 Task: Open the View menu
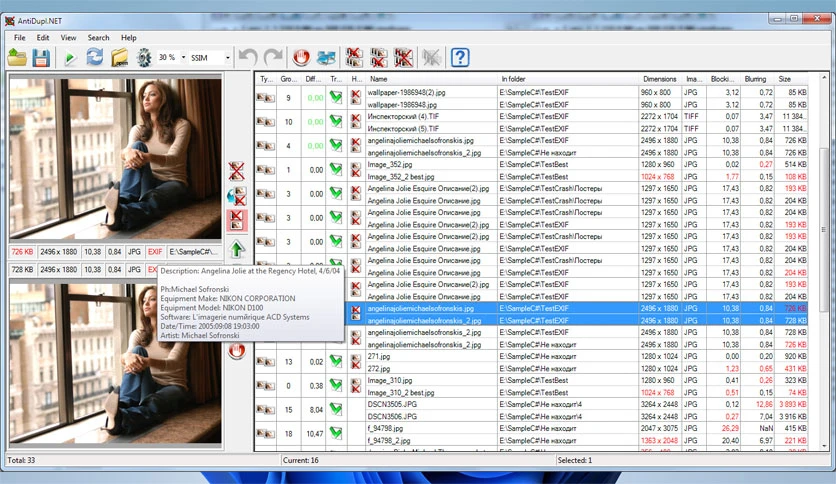coord(68,38)
